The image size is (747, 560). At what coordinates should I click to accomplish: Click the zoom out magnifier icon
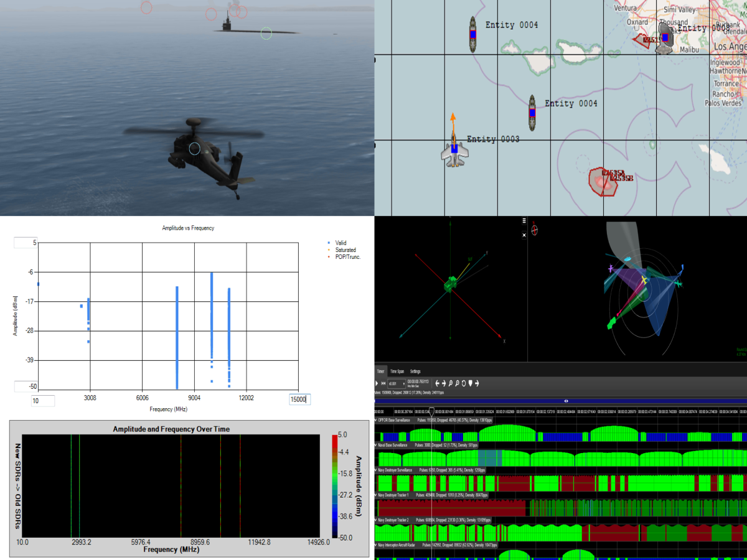tap(457, 383)
